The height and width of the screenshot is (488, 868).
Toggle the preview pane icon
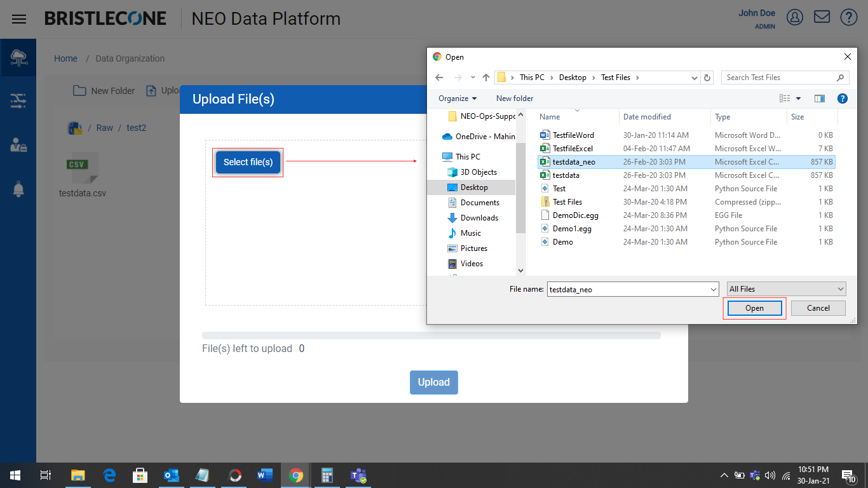820,98
